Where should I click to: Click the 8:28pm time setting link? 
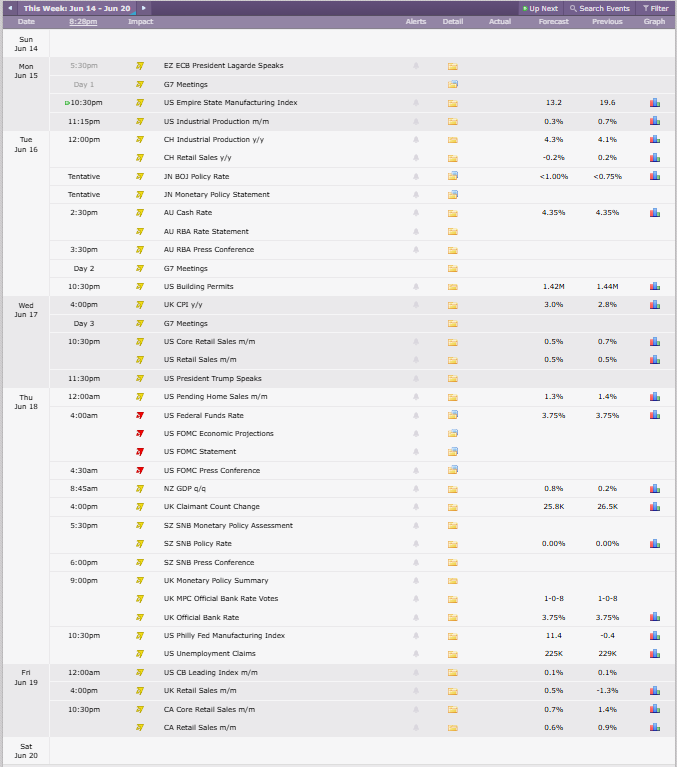(x=83, y=22)
